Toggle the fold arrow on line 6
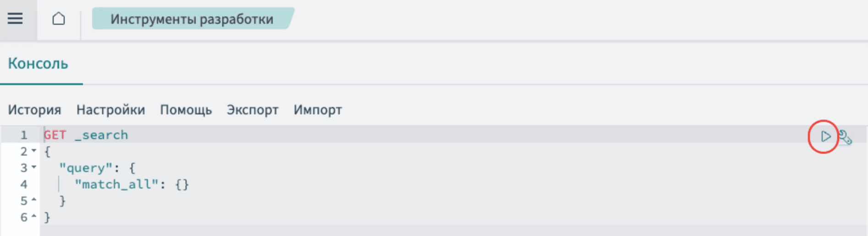This screenshot has width=868, height=236. click(34, 217)
